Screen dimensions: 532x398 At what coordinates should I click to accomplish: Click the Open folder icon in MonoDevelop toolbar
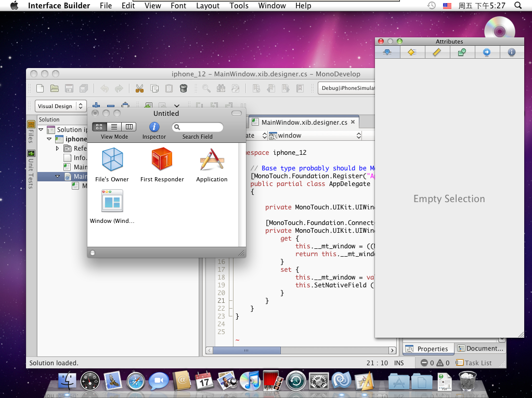coord(54,88)
